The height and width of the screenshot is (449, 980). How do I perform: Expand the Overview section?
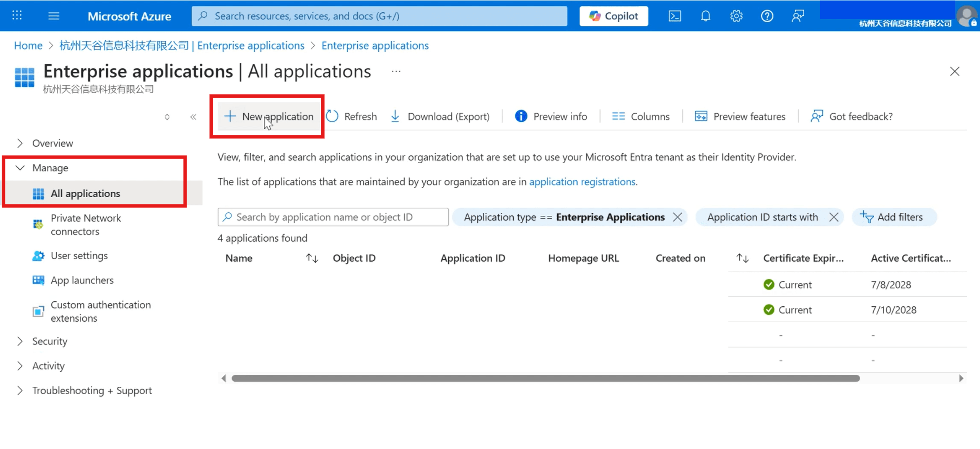pyautogui.click(x=20, y=143)
